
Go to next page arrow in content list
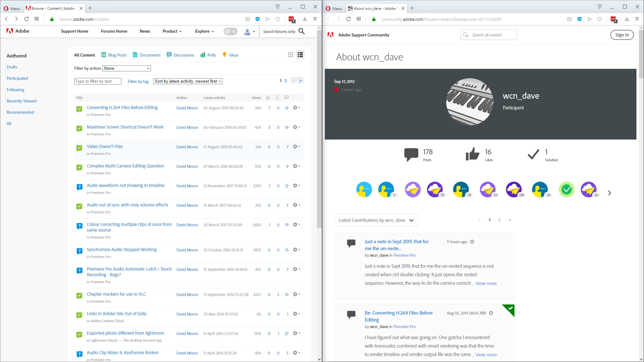point(301,80)
